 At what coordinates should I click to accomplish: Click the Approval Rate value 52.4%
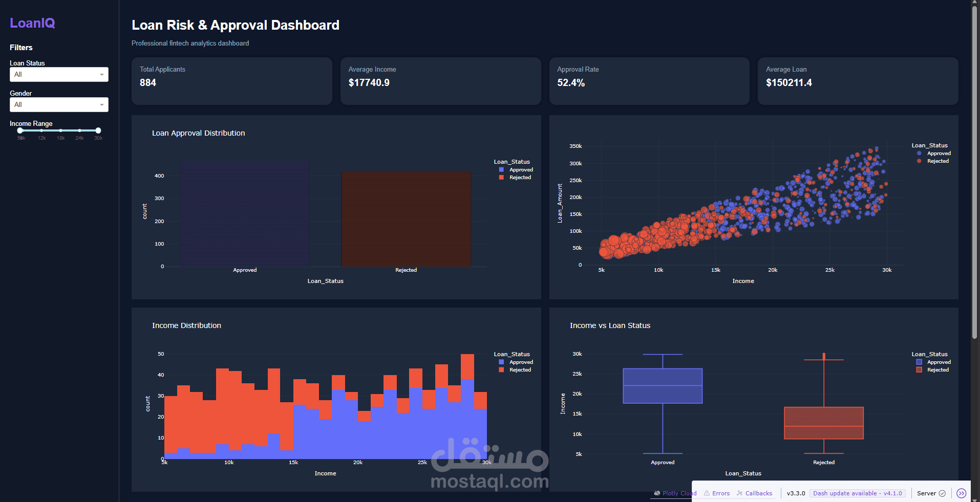571,83
